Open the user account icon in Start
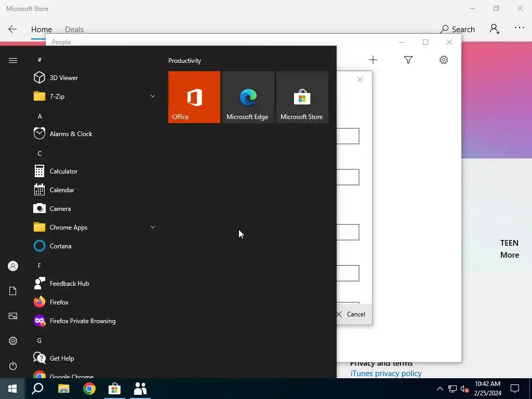 click(13, 266)
